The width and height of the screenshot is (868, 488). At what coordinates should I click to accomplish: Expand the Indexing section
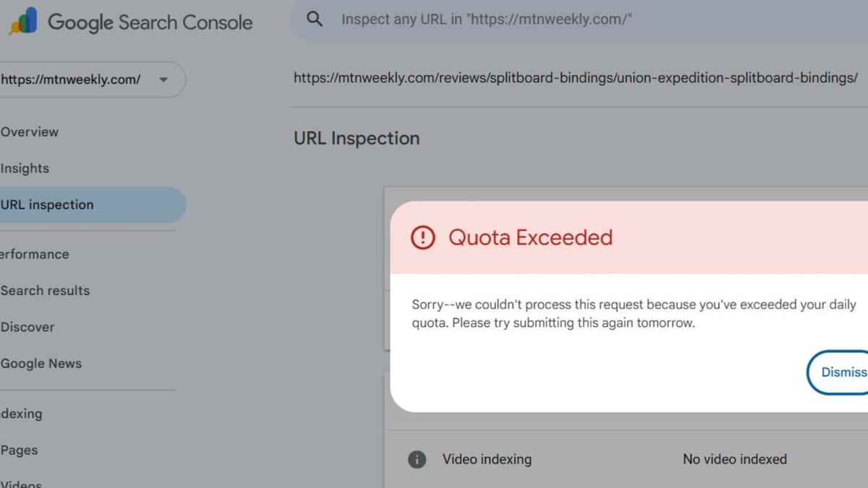(x=22, y=414)
